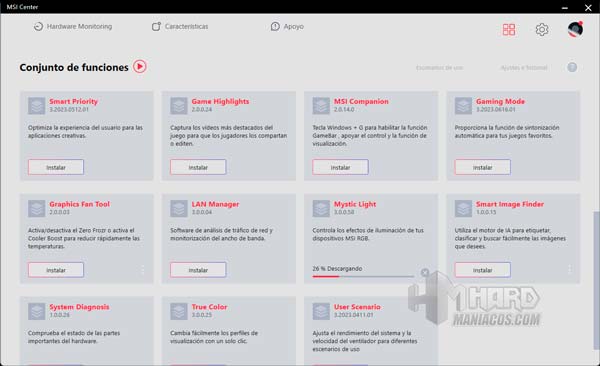The width and height of the screenshot is (600, 366).
Task: Click the System Diagnosis stack icon
Action: tap(36, 311)
